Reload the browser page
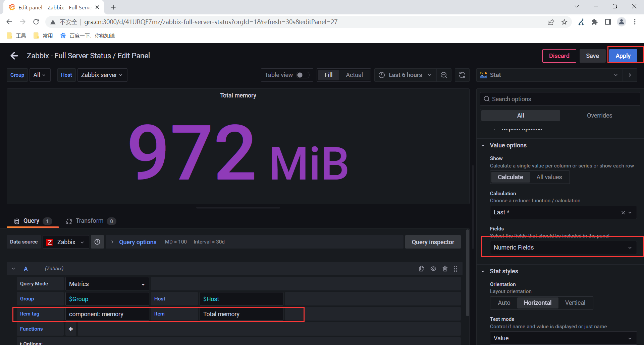Image resolution: width=644 pixels, height=345 pixels. pos(36,22)
